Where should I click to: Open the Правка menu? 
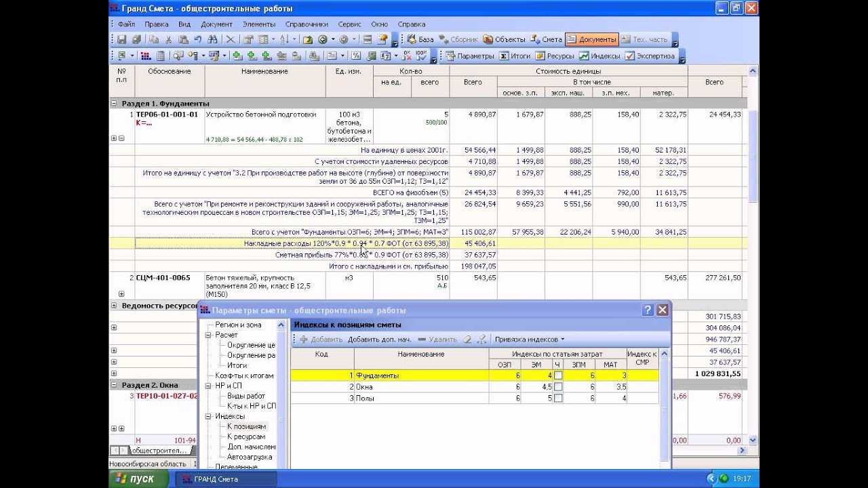[x=157, y=24]
